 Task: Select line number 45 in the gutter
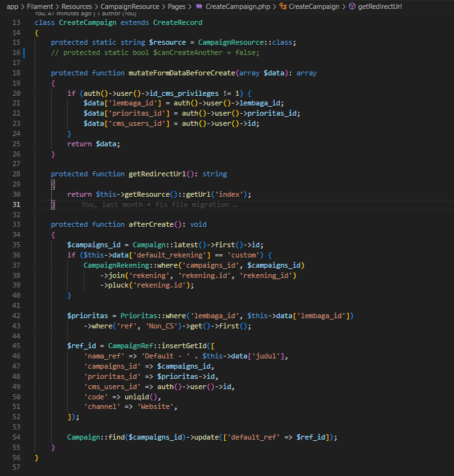17,346
